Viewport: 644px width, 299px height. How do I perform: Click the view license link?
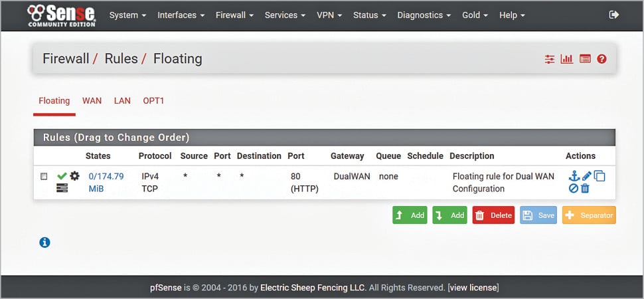474,288
